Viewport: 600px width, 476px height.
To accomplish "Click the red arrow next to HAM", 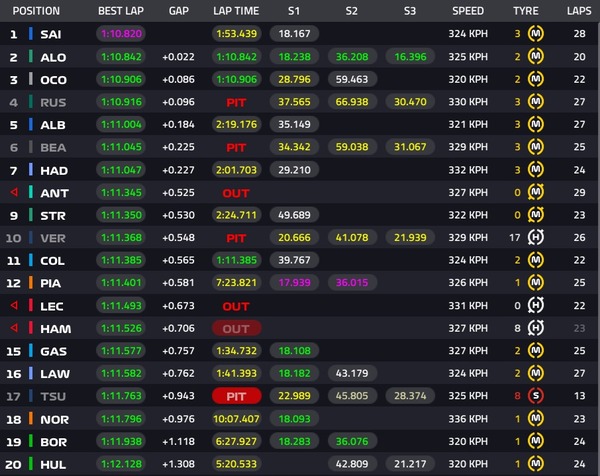I will (13, 328).
